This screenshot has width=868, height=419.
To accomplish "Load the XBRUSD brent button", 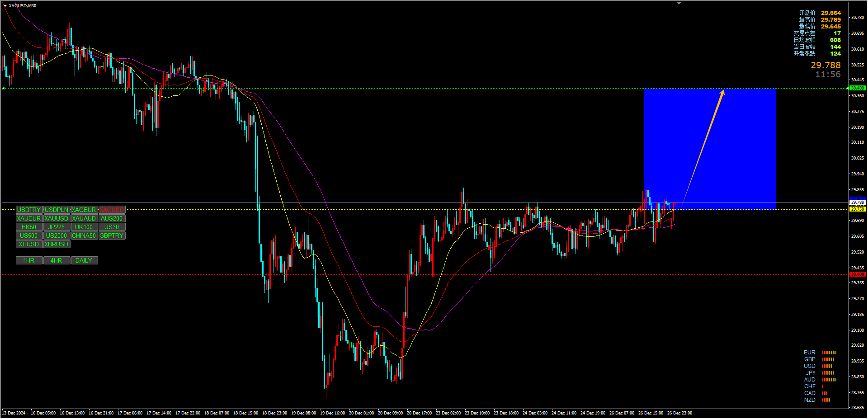I will click(57, 245).
